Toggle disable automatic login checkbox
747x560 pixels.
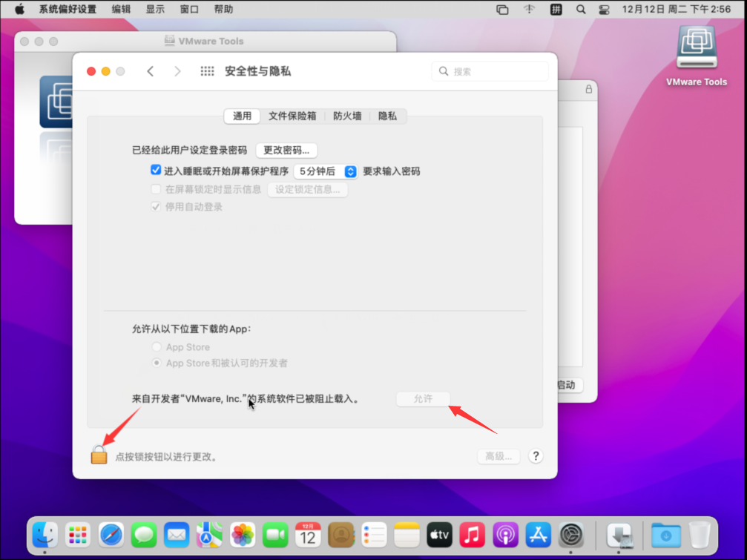pos(156,207)
